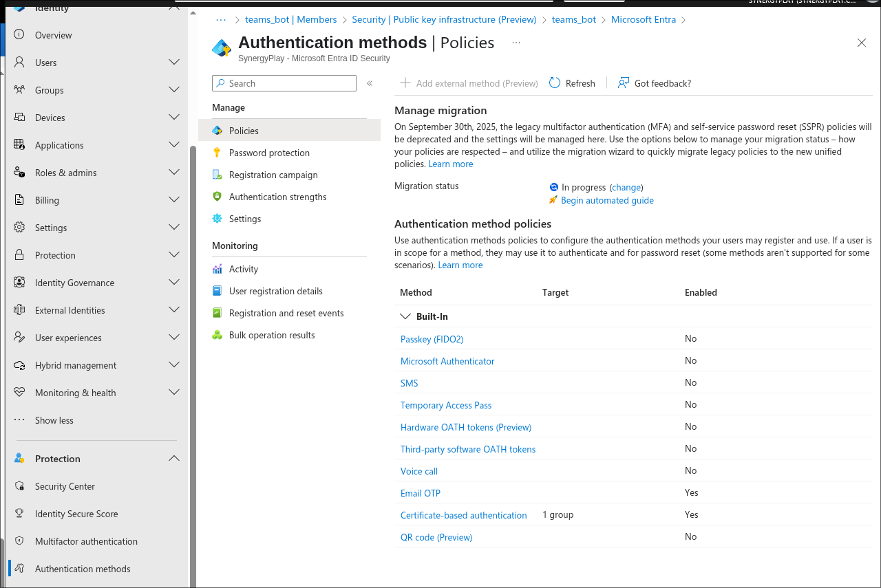This screenshot has width=881, height=588.
Task: Click the Authentication strengths shield icon
Action: pos(217,197)
